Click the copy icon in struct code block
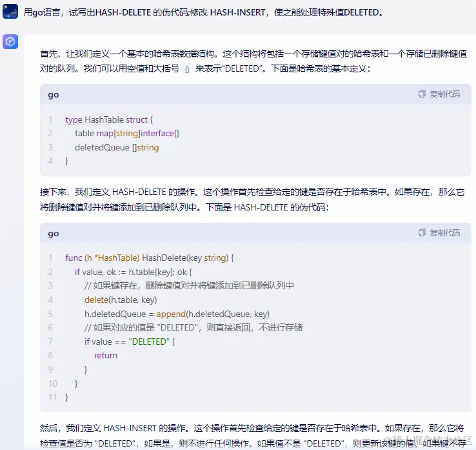 (422, 94)
